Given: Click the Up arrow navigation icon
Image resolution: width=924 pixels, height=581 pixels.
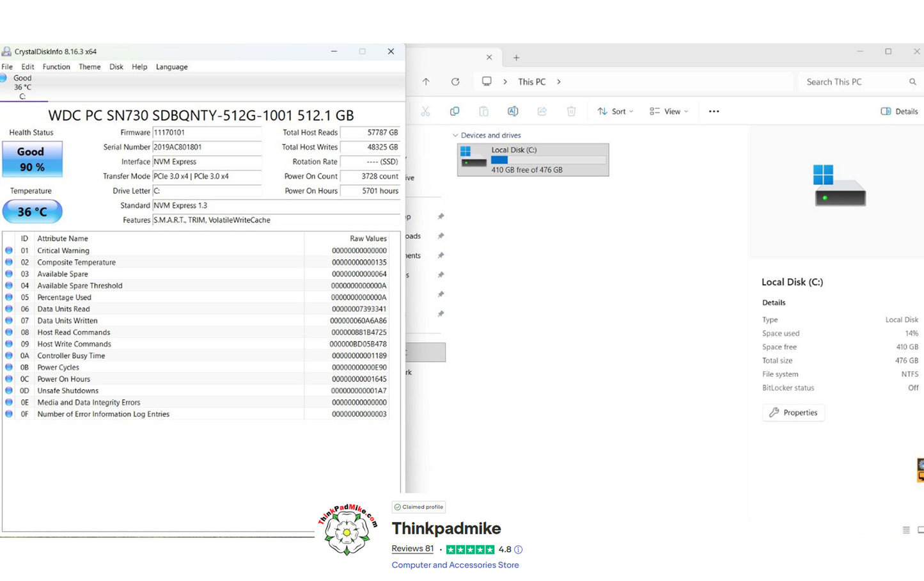Looking at the screenshot, I should (426, 82).
